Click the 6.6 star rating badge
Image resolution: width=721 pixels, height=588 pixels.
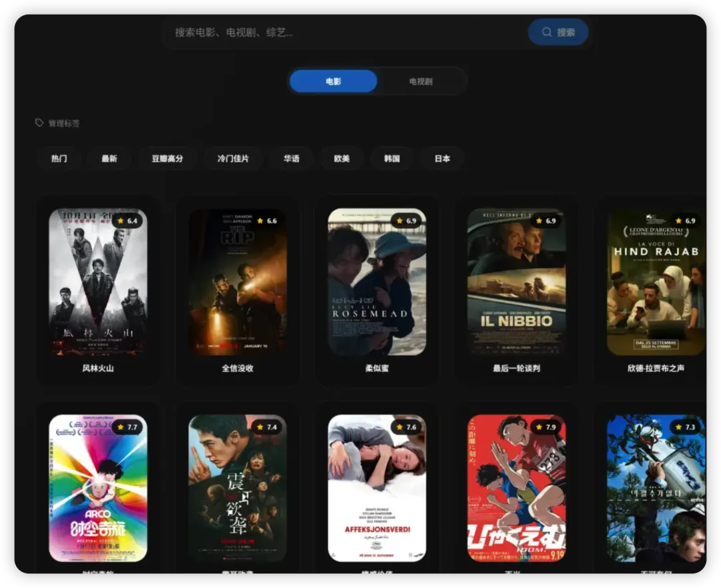coord(267,221)
